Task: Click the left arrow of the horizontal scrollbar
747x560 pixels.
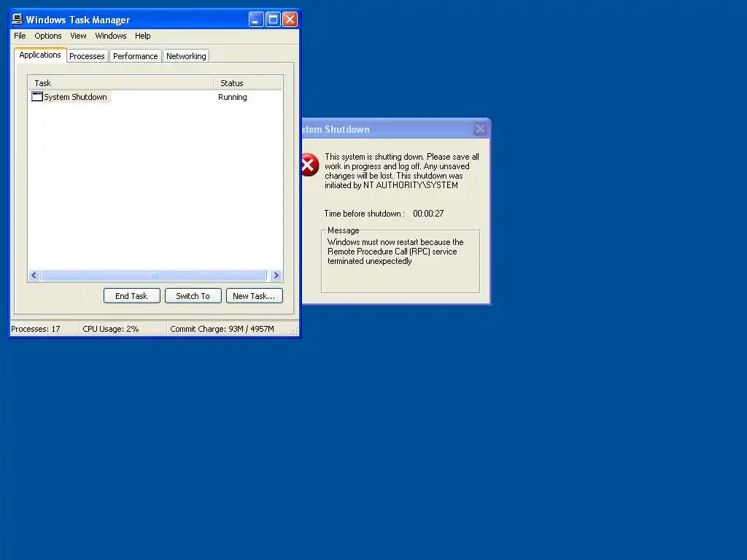Action: (34, 275)
